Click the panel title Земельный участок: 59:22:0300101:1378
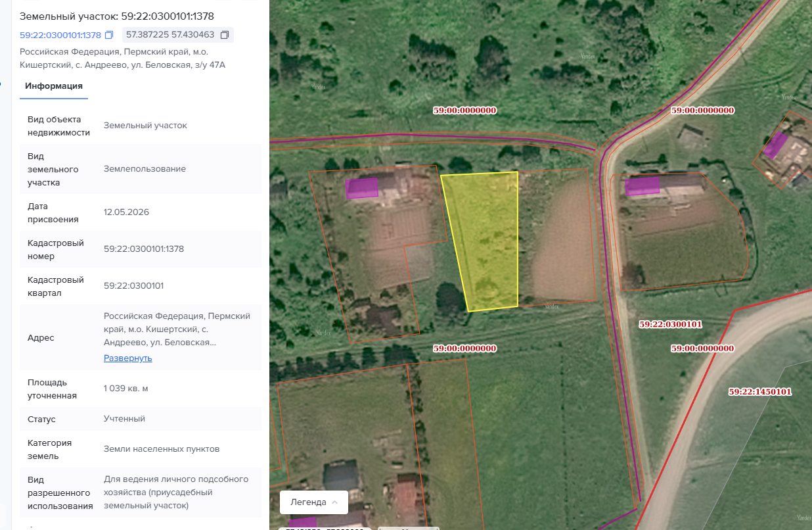Screen dimensions: 812x530 [x=117, y=16]
